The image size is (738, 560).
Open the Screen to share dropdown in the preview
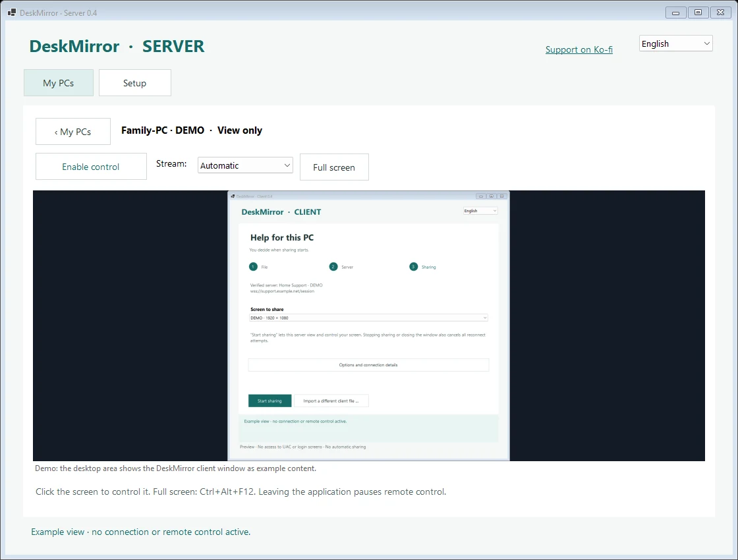368,318
